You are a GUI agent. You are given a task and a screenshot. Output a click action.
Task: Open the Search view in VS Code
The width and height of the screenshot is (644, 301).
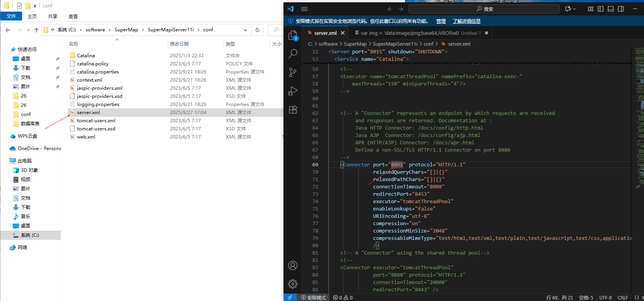[293, 54]
